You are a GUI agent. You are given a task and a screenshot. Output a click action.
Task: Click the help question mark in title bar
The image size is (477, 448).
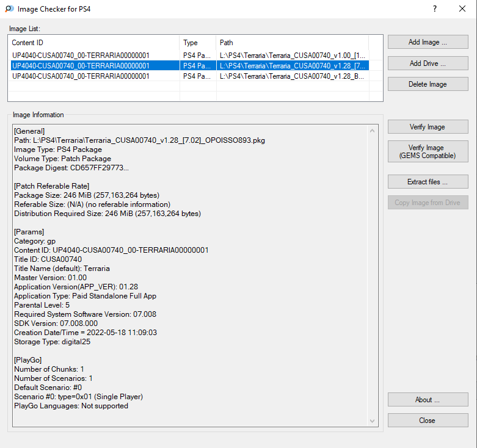435,9
